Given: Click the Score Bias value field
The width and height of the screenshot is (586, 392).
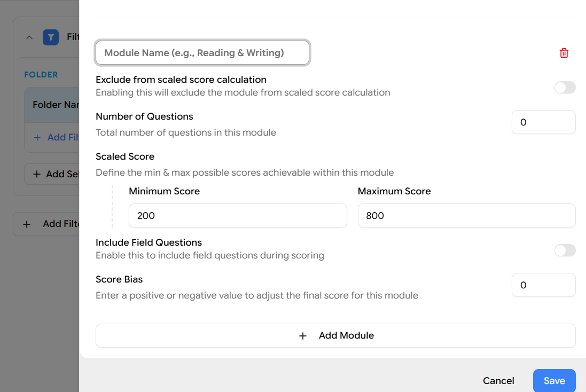Looking at the screenshot, I should pyautogui.click(x=543, y=285).
